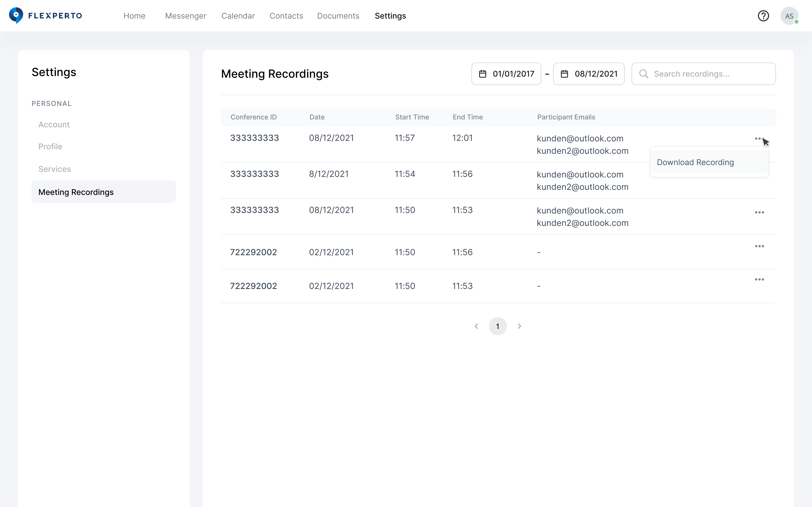Open three-dot menu for 722292002 ending 11:56
This screenshot has height=507, width=812.
(x=759, y=246)
